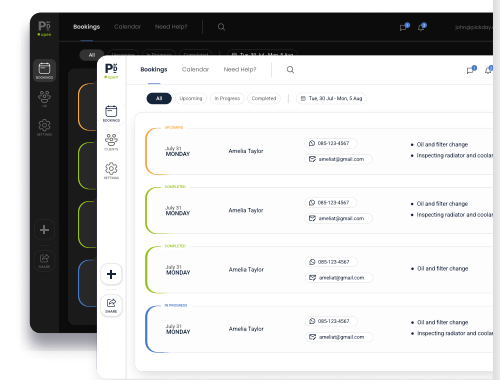Select the All filter pill in dark window

[92, 55]
